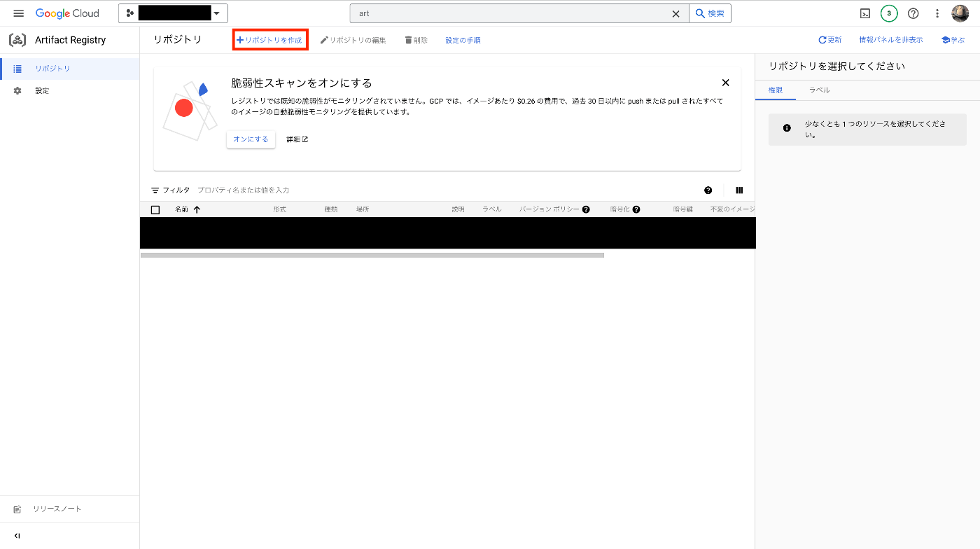Click the 検索 search button
Image resolution: width=980 pixels, height=549 pixels.
click(710, 13)
